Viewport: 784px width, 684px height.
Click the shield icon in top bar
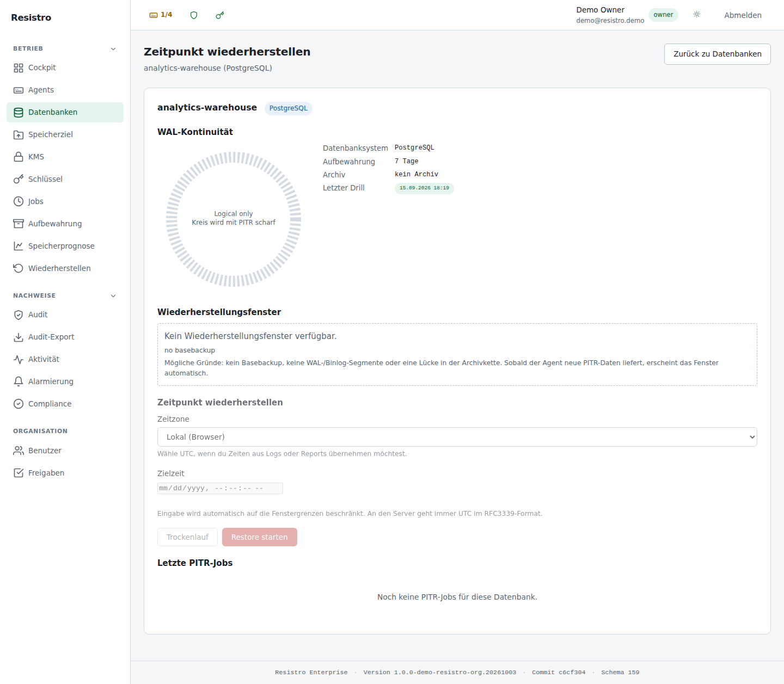(x=193, y=15)
